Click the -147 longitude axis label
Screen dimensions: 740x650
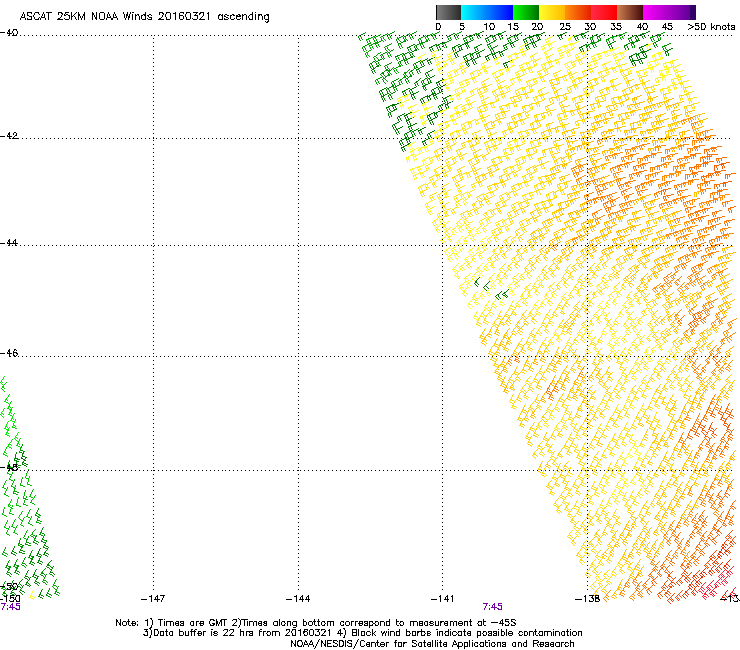153,599
